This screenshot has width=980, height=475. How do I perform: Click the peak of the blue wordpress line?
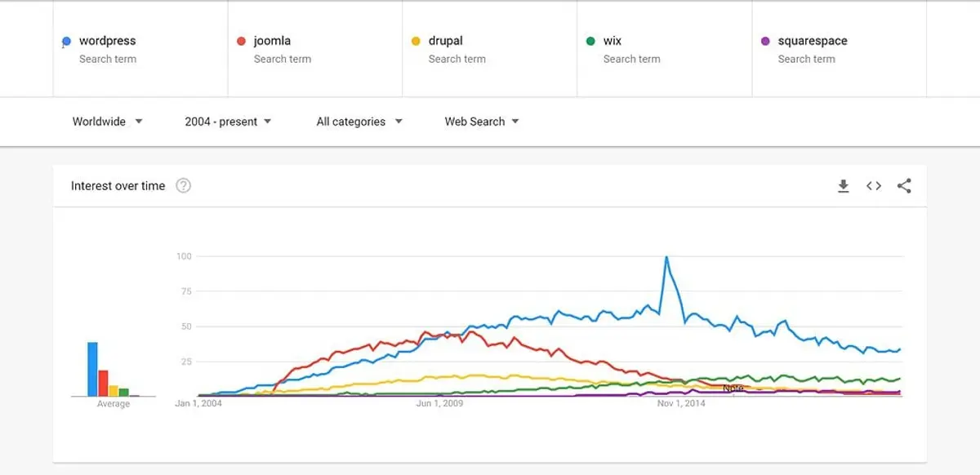[x=667, y=256]
